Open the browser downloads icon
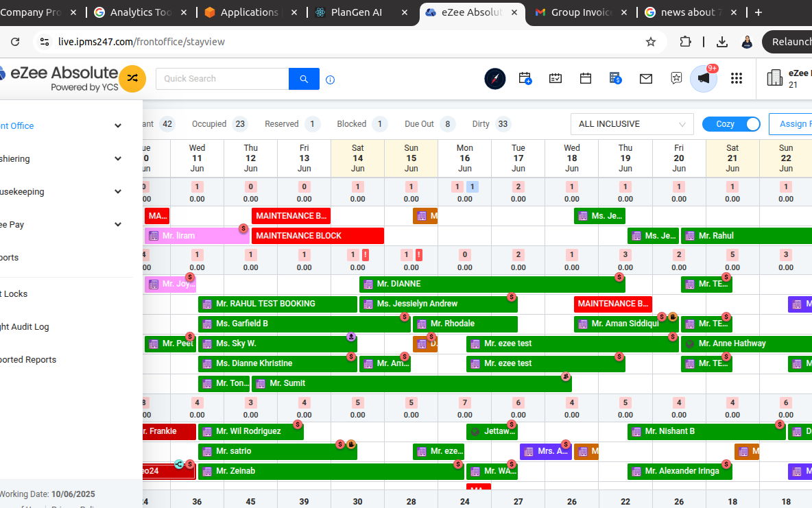This screenshot has height=508, width=812. [x=722, y=42]
